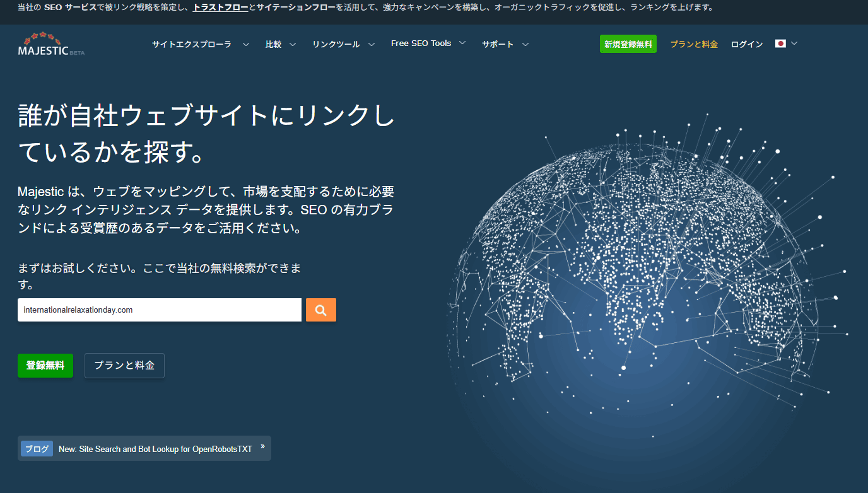Viewport: 868px width, 493px height.
Task: Open the 比較 menu item
Action: [x=274, y=44]
